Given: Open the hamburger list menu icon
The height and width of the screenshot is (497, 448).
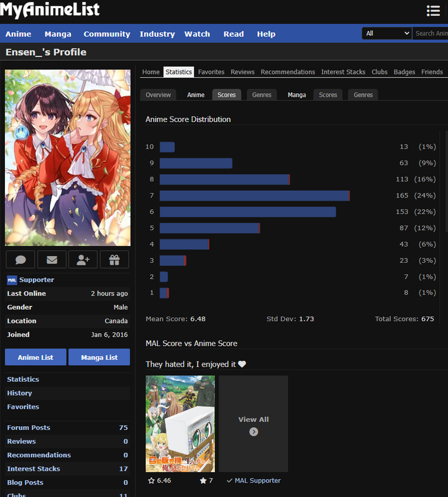Looking at the screenshot, I should 433,11.
